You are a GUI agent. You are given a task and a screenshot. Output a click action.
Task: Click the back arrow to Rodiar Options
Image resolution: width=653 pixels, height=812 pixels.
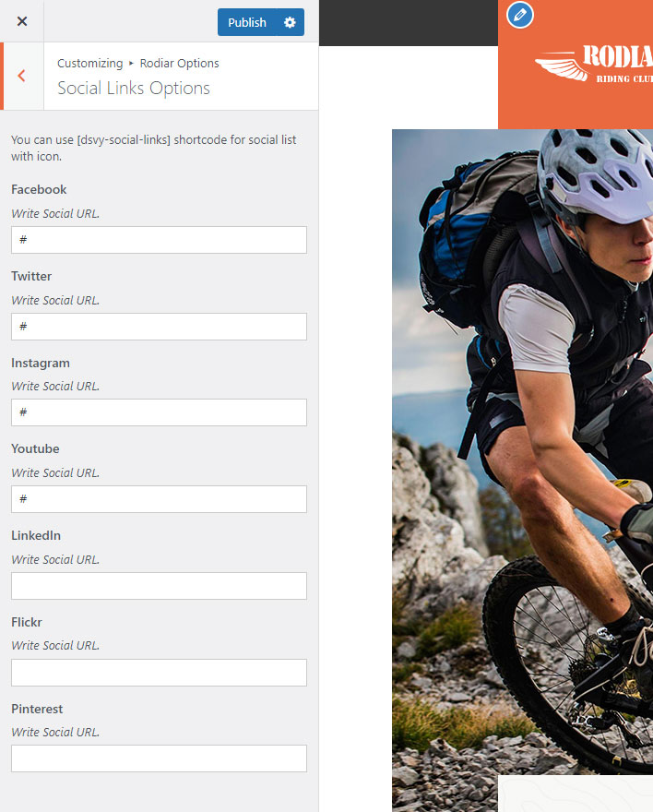tap(22, 76)
